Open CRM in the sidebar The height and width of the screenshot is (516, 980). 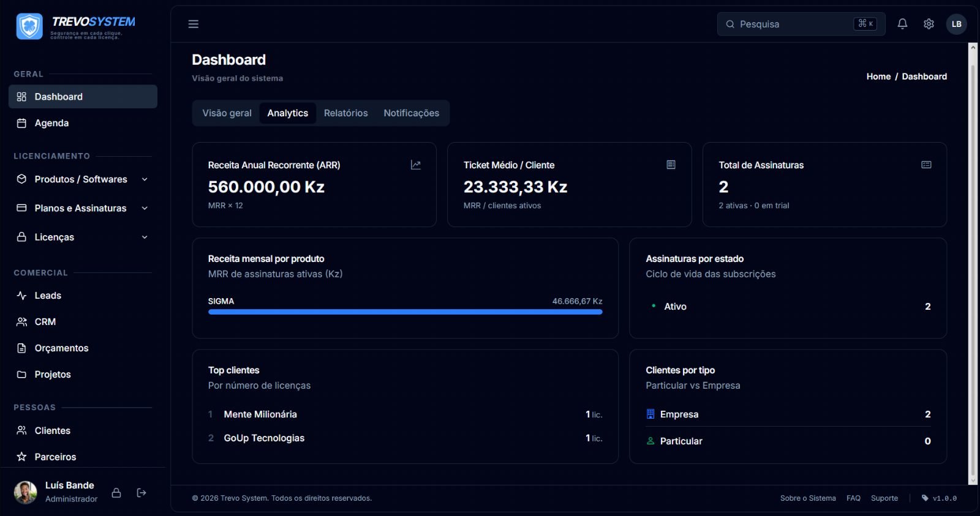click(x=83, y=322)
